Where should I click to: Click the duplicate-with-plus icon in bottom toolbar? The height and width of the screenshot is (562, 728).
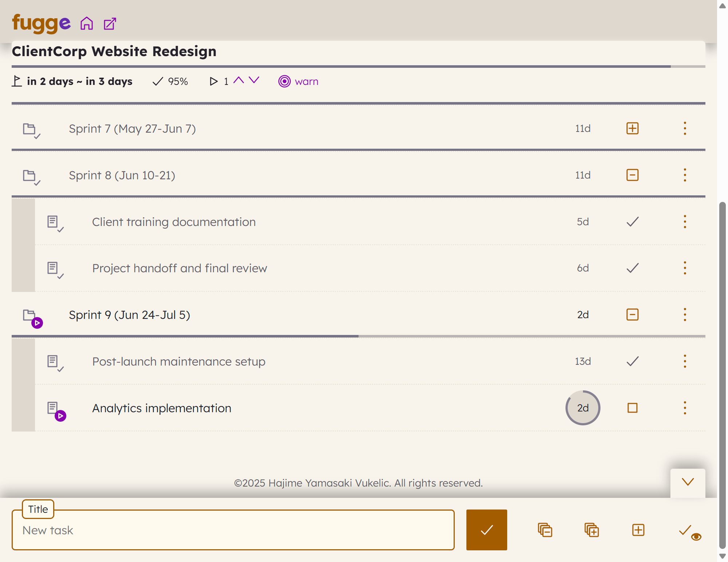pos(591,530)
